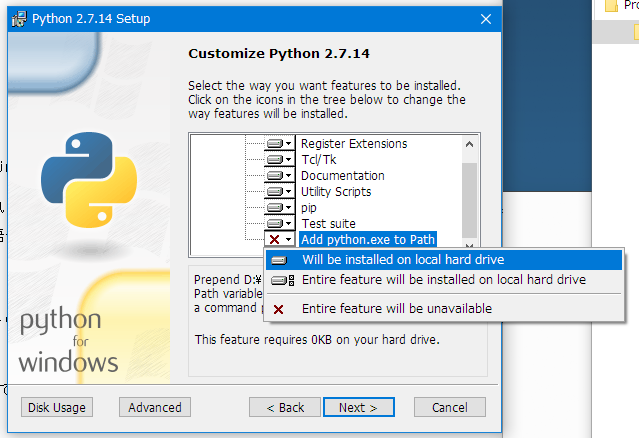Select pip tree item
The width and height of the screenshot is (639, 438).
[308, 207]
